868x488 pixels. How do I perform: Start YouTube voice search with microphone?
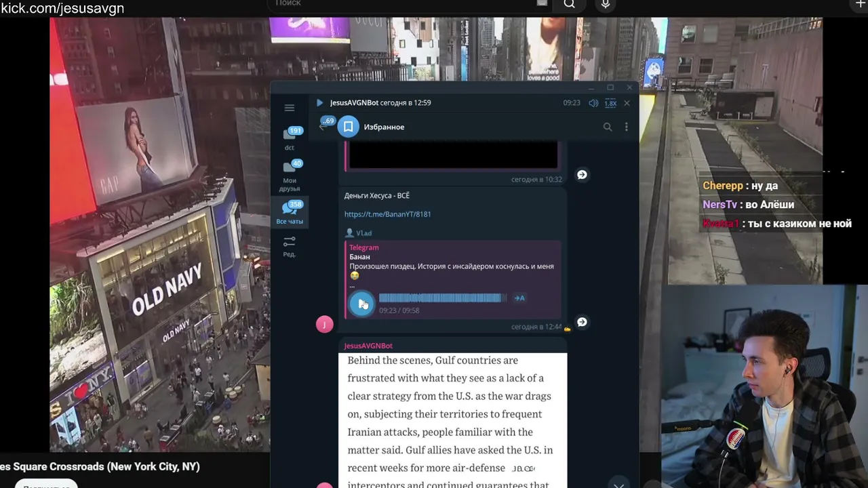(606, 4)
